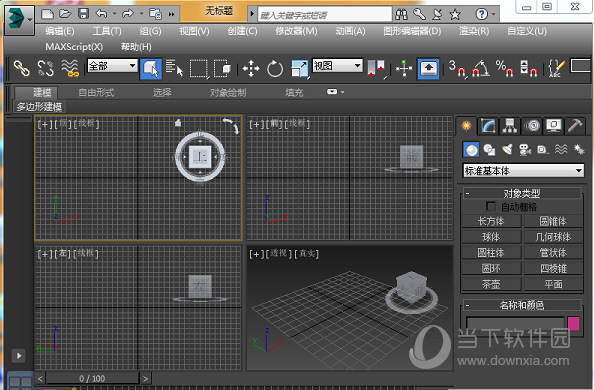594x390 pixels.
Task: Choose the Rectangular Selection Region tool
Action: point(199,69)
